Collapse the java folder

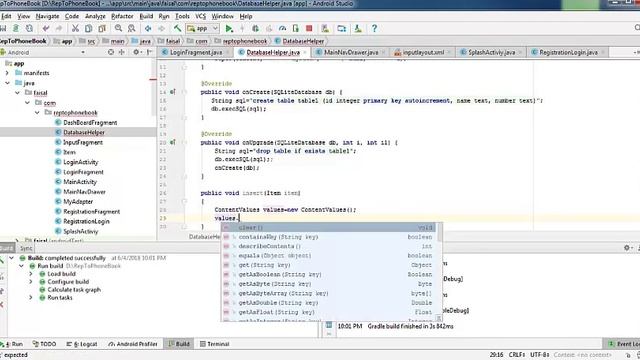coord(7,83)
